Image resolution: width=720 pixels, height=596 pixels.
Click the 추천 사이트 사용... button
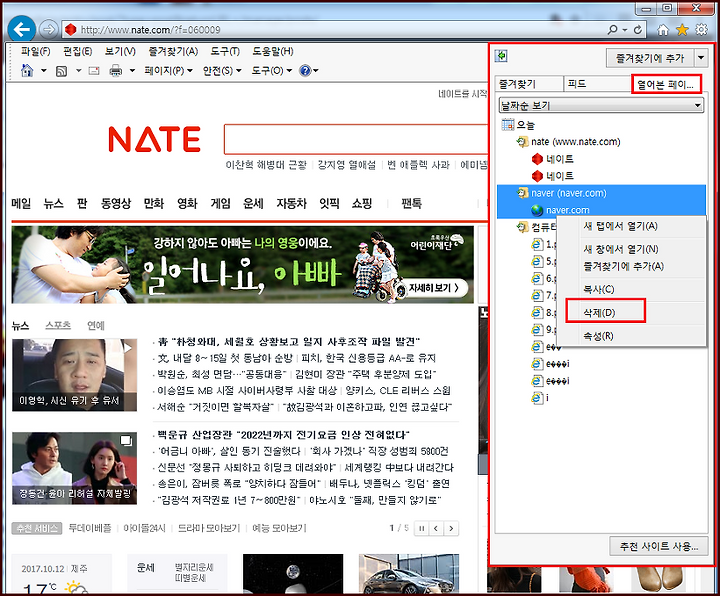tap(659, 546)
